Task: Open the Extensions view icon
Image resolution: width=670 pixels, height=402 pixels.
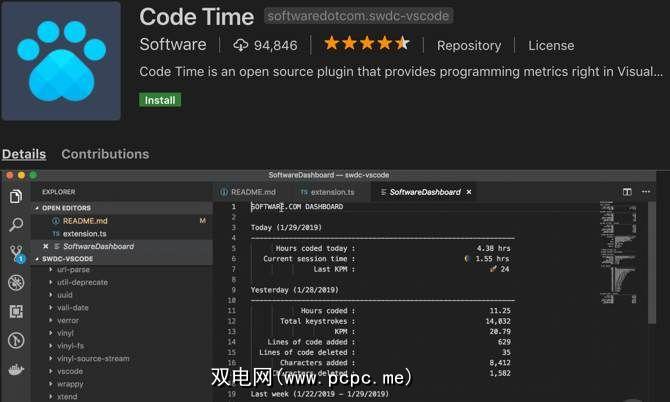Action: point(16,311)
